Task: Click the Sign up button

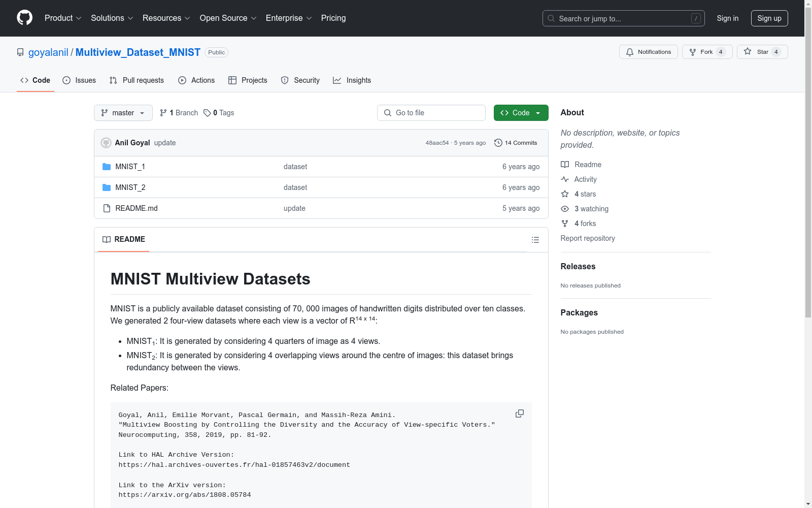Action: (x=769, y=18)
